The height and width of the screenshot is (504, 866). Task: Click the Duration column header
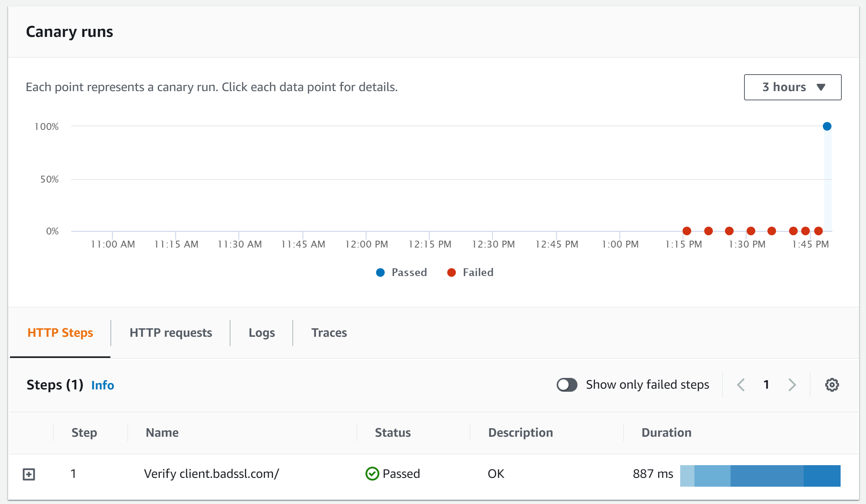[x=666, y=432]
